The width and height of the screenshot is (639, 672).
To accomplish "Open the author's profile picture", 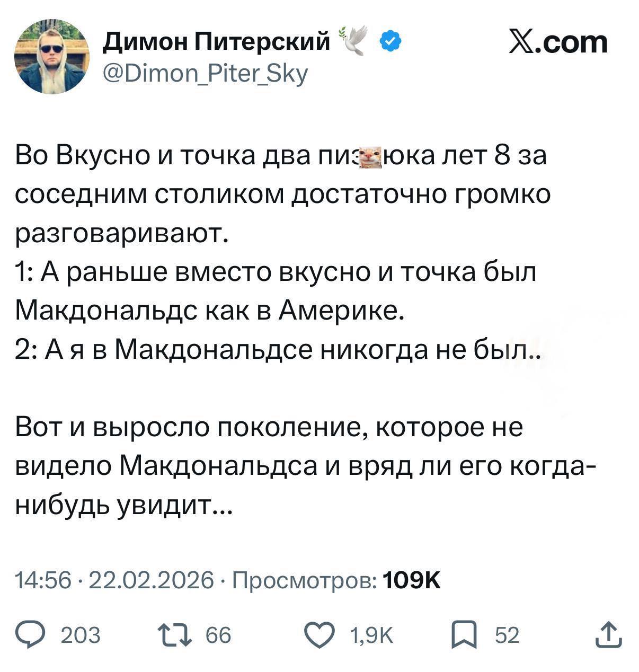I will [52, 57].
